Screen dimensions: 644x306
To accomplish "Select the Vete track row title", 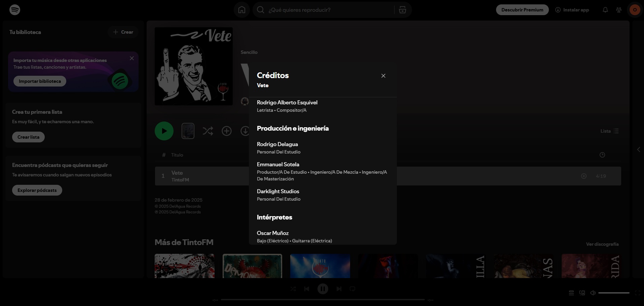I will pyautogui.click(x=177, y=173).
